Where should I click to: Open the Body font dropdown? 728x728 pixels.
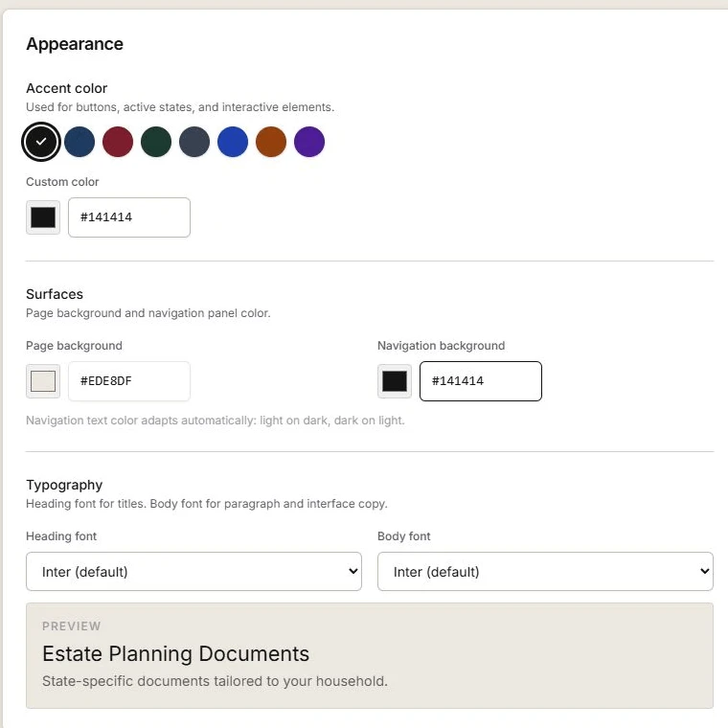point(545,572)
